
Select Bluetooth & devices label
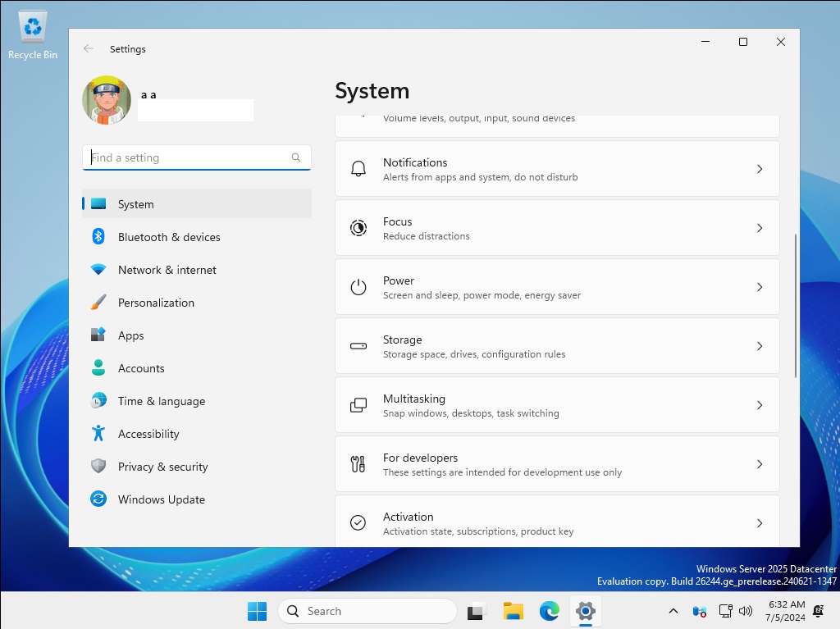click(169, 237)
